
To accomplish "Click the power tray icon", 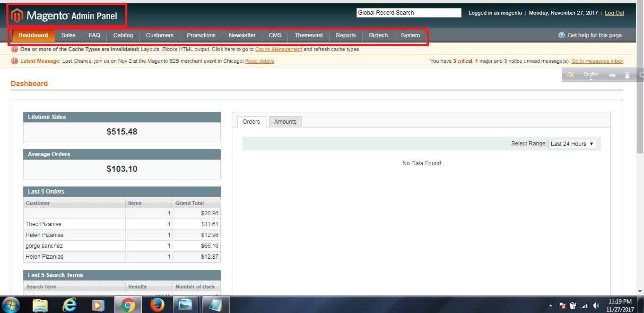I will 574,305.
